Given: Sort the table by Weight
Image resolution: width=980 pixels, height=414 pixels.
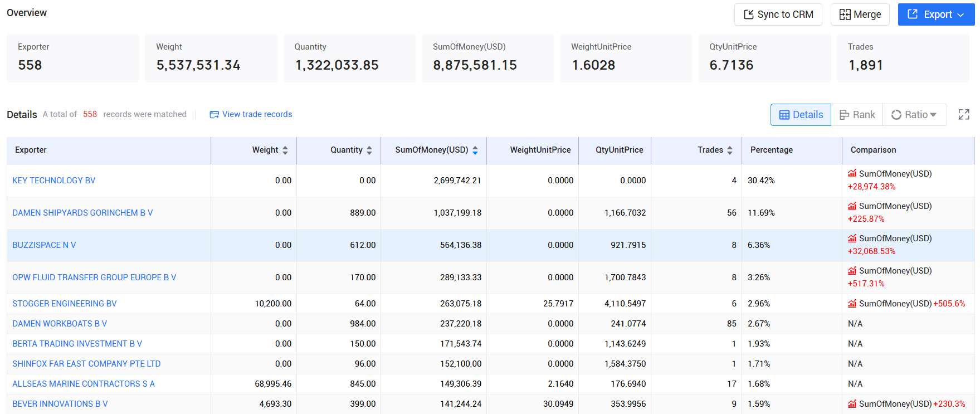Looking at the screenshot, I should click(285, 150).
